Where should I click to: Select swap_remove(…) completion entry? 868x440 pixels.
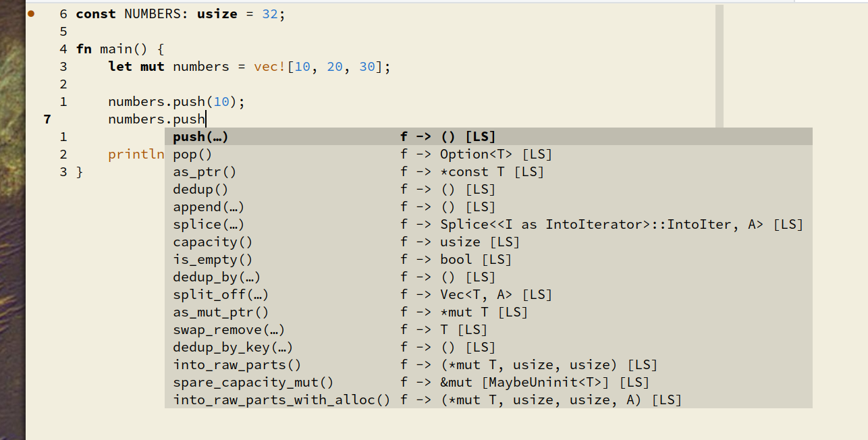(489, 330)
